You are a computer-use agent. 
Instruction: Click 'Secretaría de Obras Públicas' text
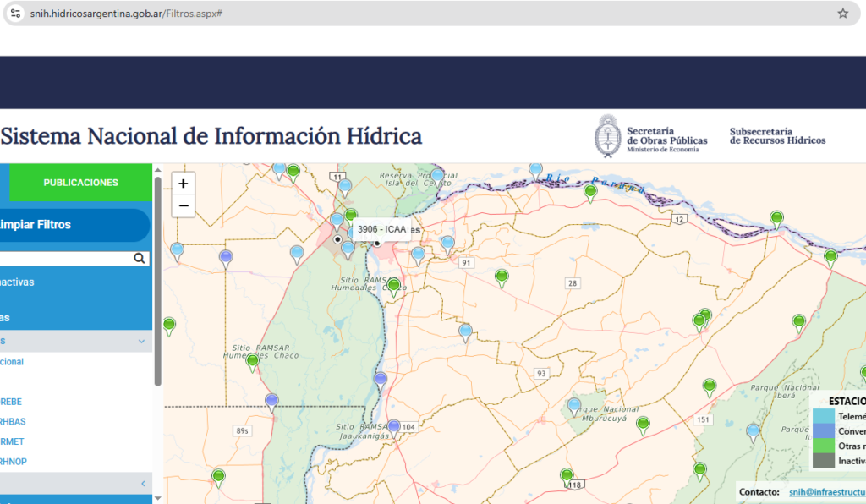click(666, 136)
